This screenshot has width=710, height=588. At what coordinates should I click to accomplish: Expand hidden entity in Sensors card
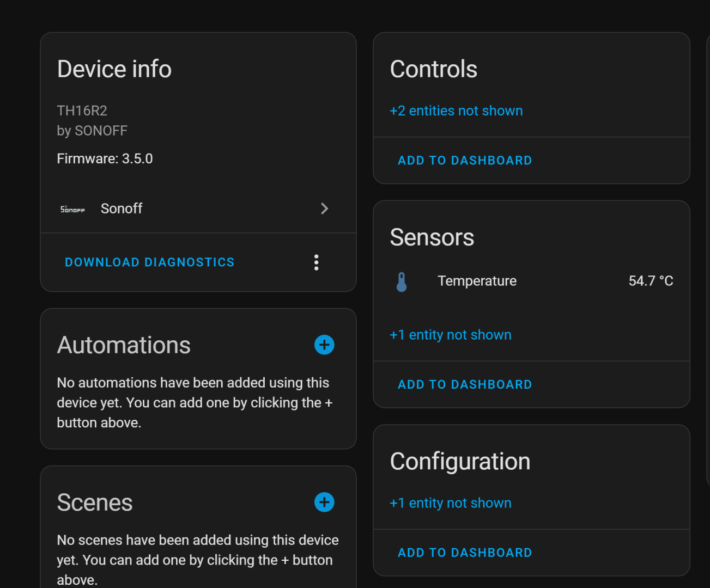pos(450,335)
